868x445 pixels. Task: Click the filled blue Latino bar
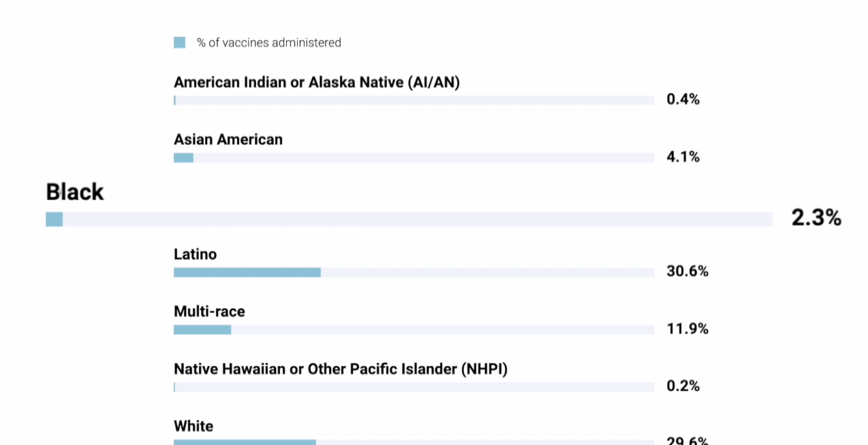pos(247,273)
